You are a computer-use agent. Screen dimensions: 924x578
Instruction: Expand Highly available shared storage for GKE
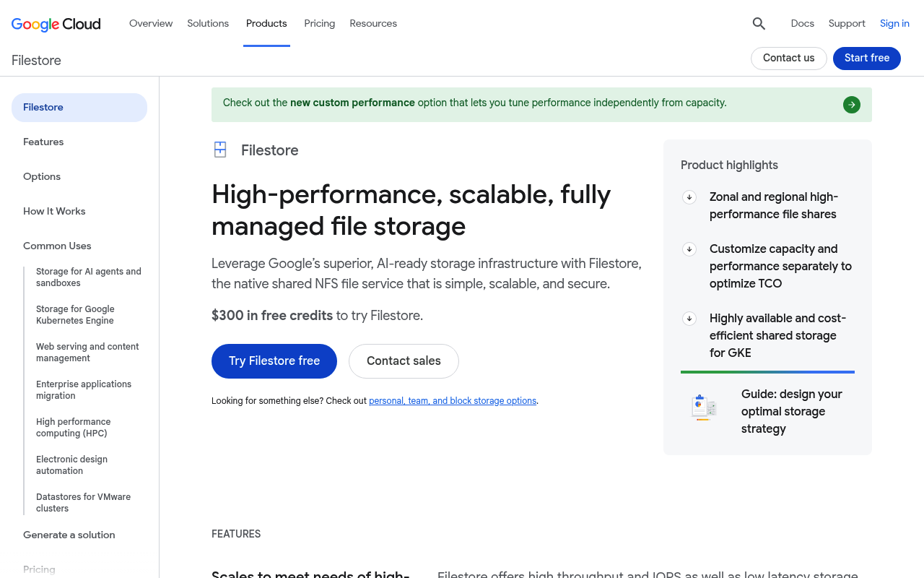pos(689,319)
